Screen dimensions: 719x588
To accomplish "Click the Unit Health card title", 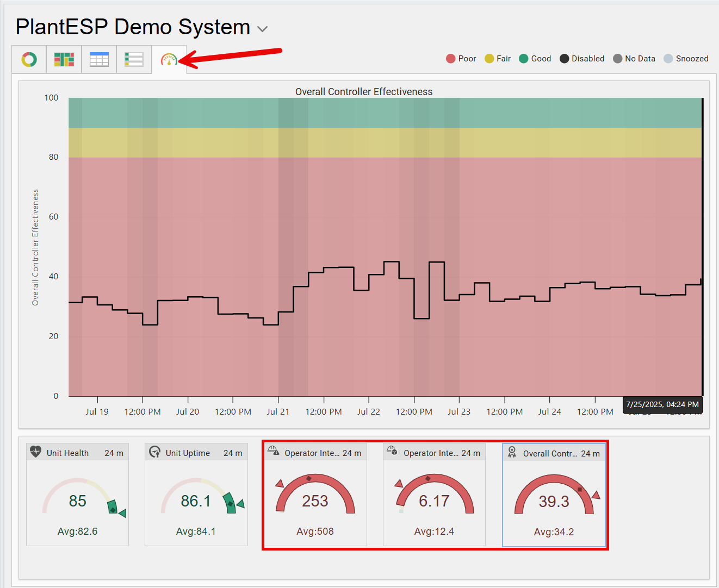I will pyautogui.click(x=67, y=453).
